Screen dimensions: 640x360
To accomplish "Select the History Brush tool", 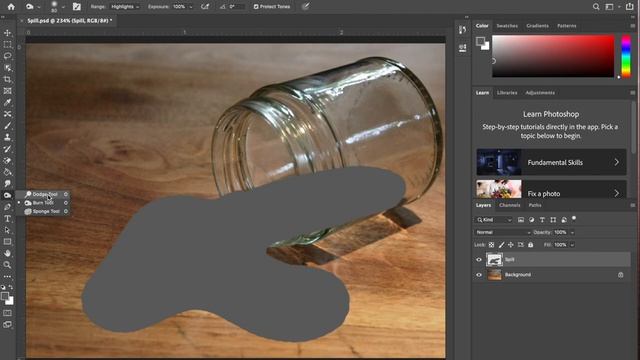I will pyautogui.click(x=7, y=149).
